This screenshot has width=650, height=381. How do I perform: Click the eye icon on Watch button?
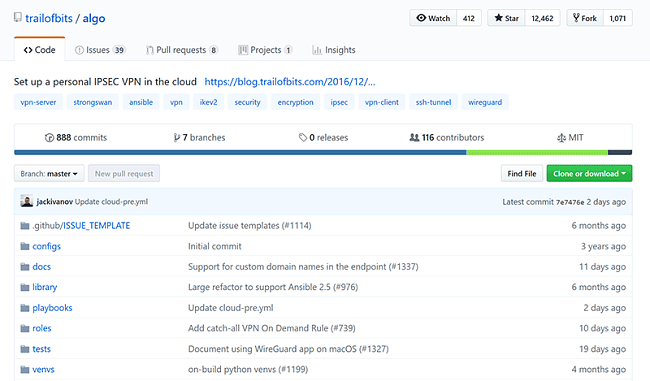click(421, 18)
